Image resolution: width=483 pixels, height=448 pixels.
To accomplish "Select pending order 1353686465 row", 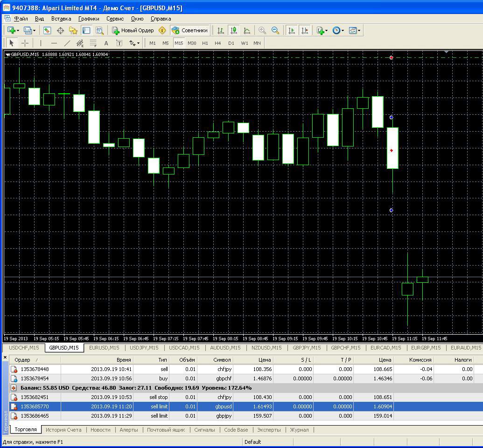I will (245, 416).
